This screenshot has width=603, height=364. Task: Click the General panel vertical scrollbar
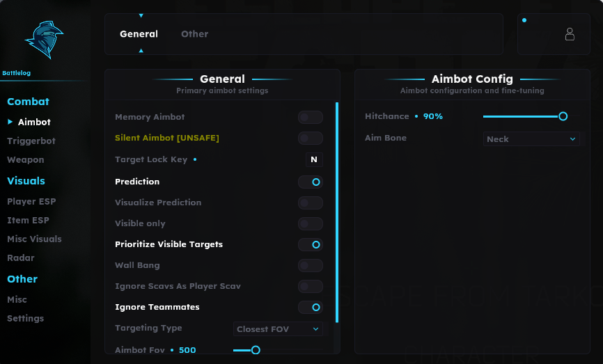coord(337,212)
